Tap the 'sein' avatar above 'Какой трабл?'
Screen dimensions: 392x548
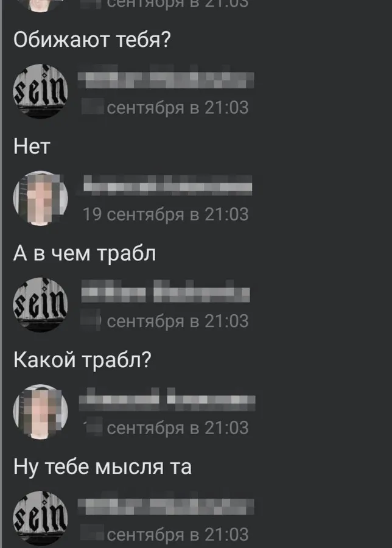[41, 305]
